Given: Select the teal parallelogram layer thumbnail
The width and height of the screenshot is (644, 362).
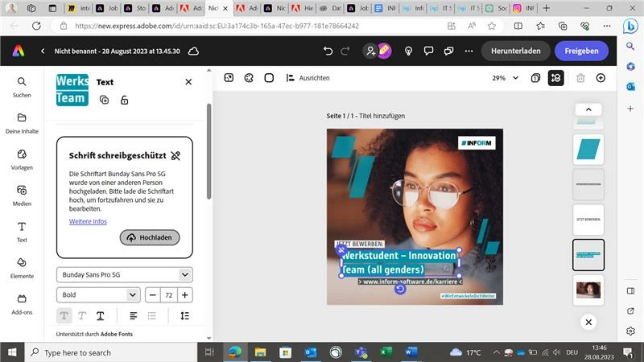Looking at the screenshot, I should coord(588,150).
